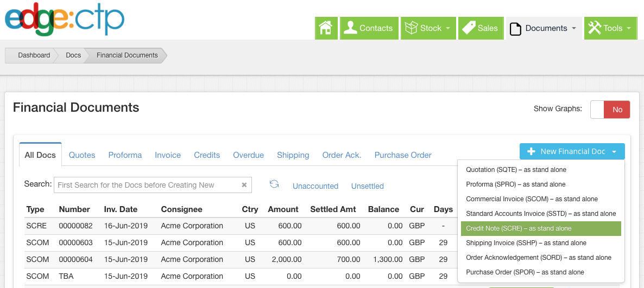The height and width of the screenshot is (288, 644).
Task: Open the Sales nav button
Action: [481, 28]
